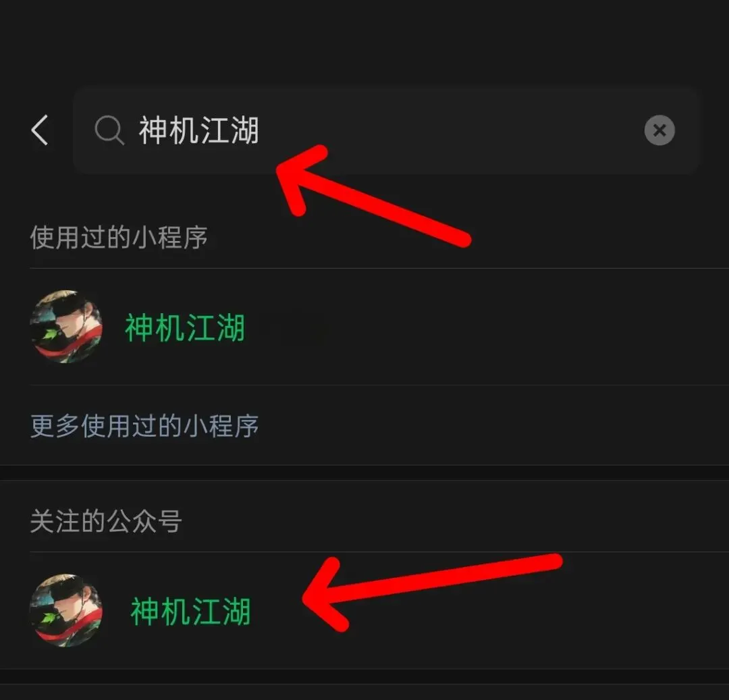Click the green leaf in the official account avatar
The image size is (729, 700).
click(x=48, y=618)
